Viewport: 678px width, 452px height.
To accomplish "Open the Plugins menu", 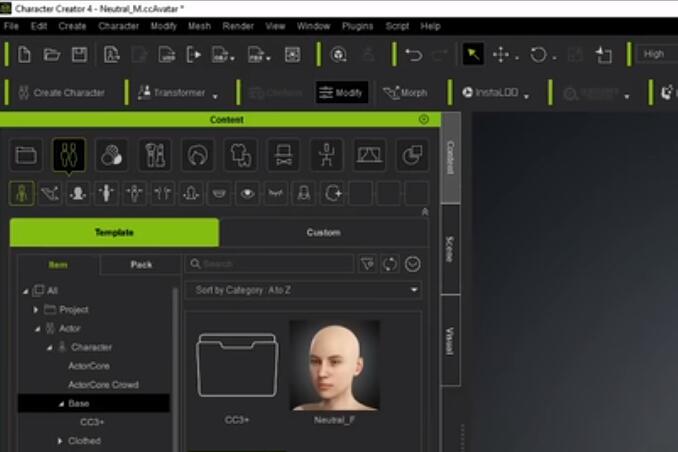I will click(x=358, y=26).
